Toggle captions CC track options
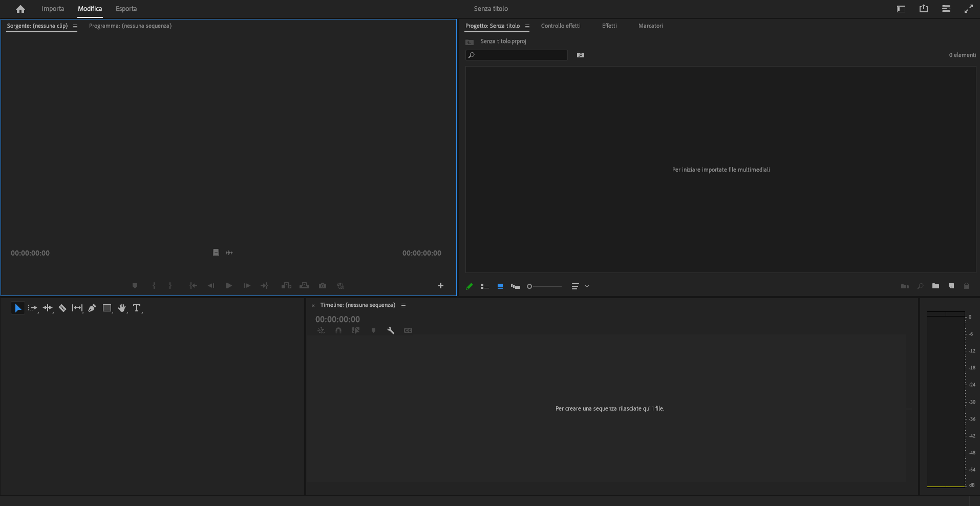The image size is (980, 506). pos(408,331)
